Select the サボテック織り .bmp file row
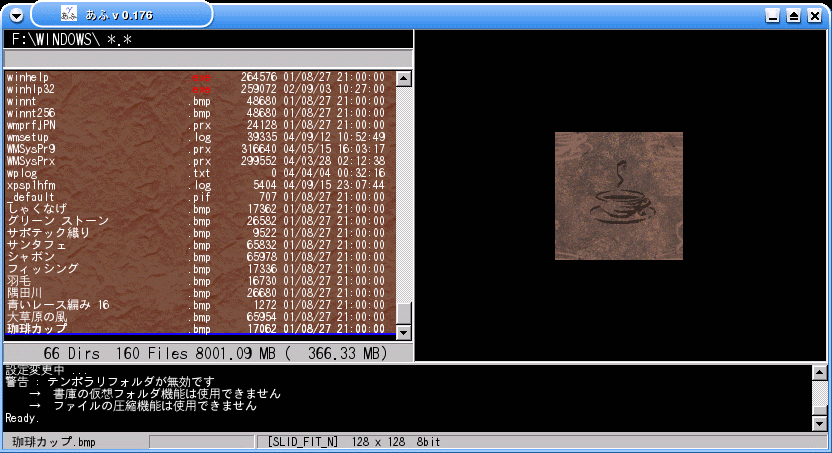This screenshot has height=453, width=832. 200,233
